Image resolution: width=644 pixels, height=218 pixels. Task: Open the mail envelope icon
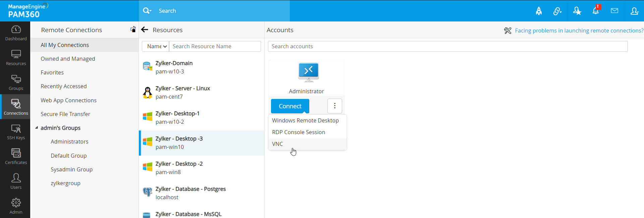pos(614,11)
